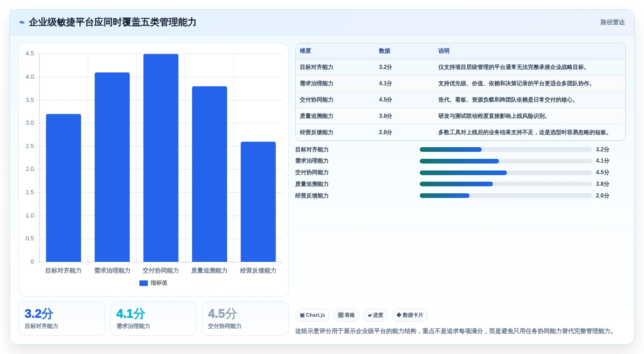This screenshot has height=354, width=644.
Task: Click description starting 支持优先级、价值
Action: tap(516, 83)
